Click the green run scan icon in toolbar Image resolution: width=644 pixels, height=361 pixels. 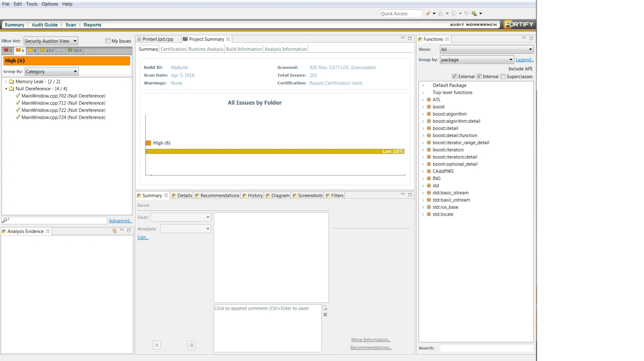pyautogui.click(x=473, y=13)
